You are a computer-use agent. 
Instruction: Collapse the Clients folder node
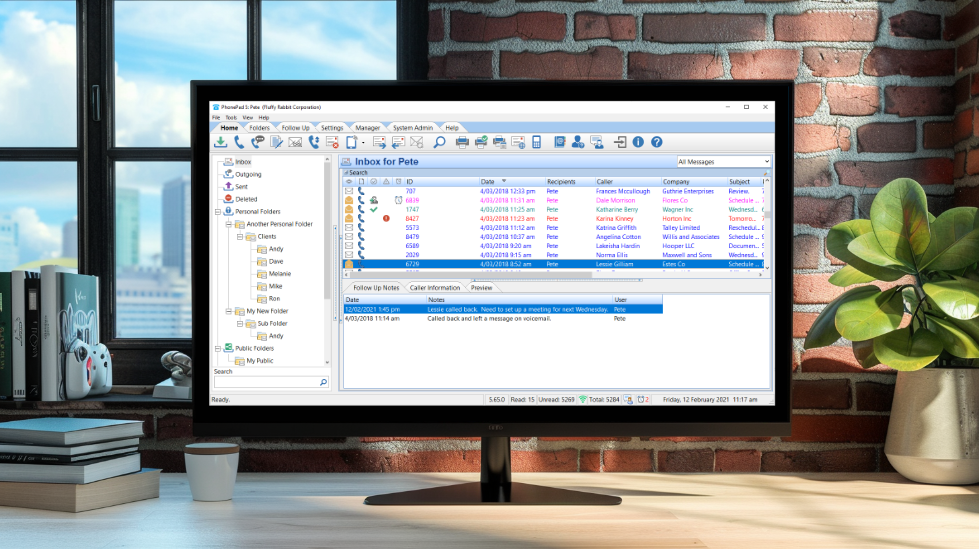point(240,237)
